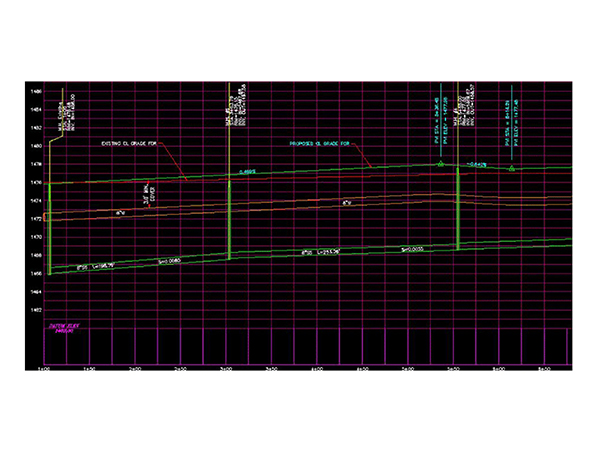Select the PROPOSED CL GRADE FOR label
This screenshot has height=450, width=598.
click(320, 144)
